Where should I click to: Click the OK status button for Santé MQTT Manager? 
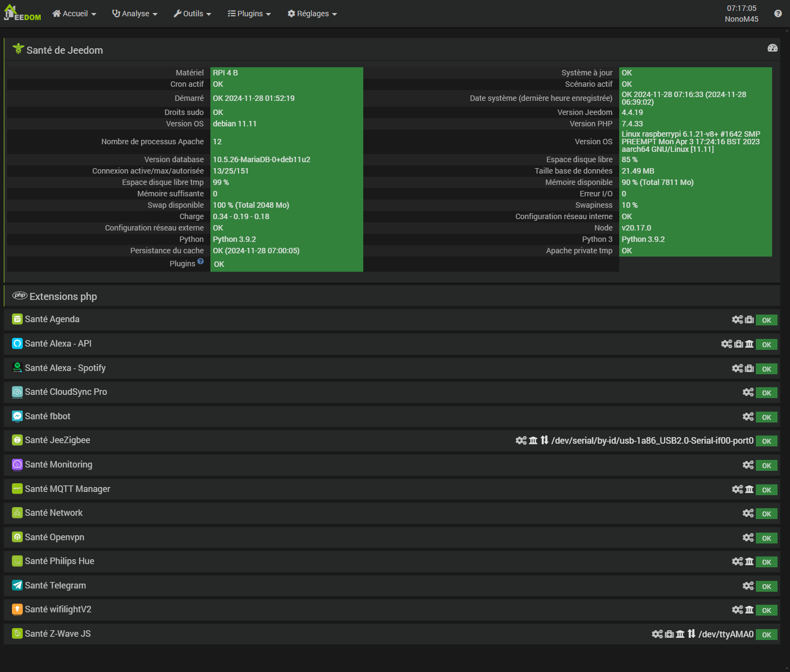[766, 490]
